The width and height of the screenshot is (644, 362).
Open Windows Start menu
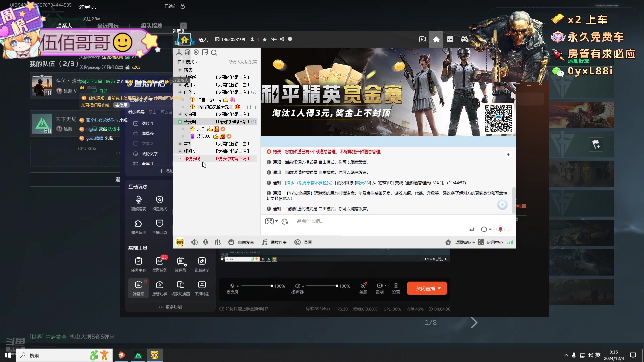click(x=8, y=355)
